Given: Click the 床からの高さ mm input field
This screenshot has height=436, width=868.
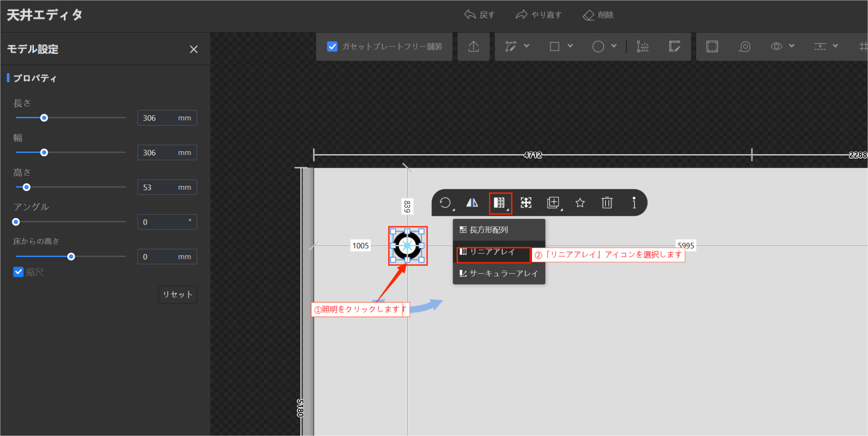Looking at the screenshot, I should tap(167, 257).
